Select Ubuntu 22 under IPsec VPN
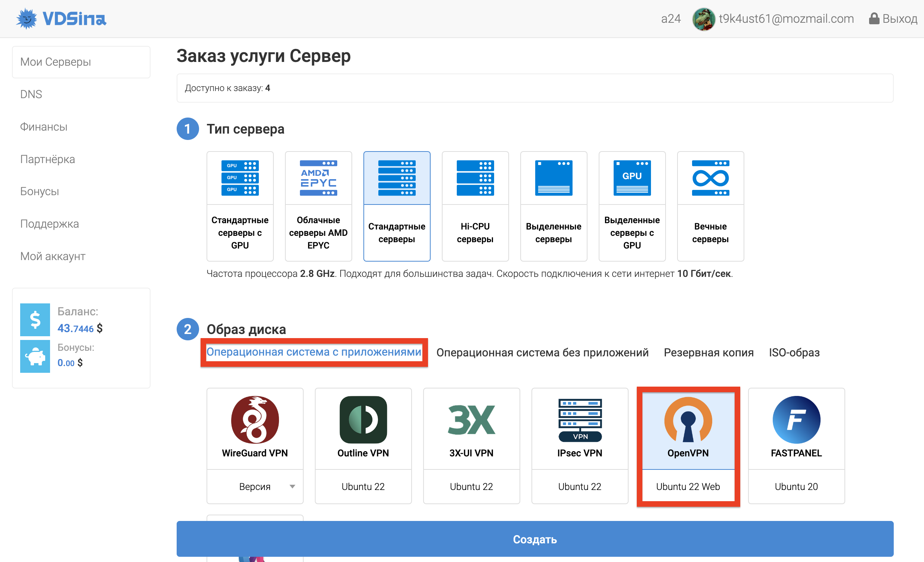 tap(580, 486)
